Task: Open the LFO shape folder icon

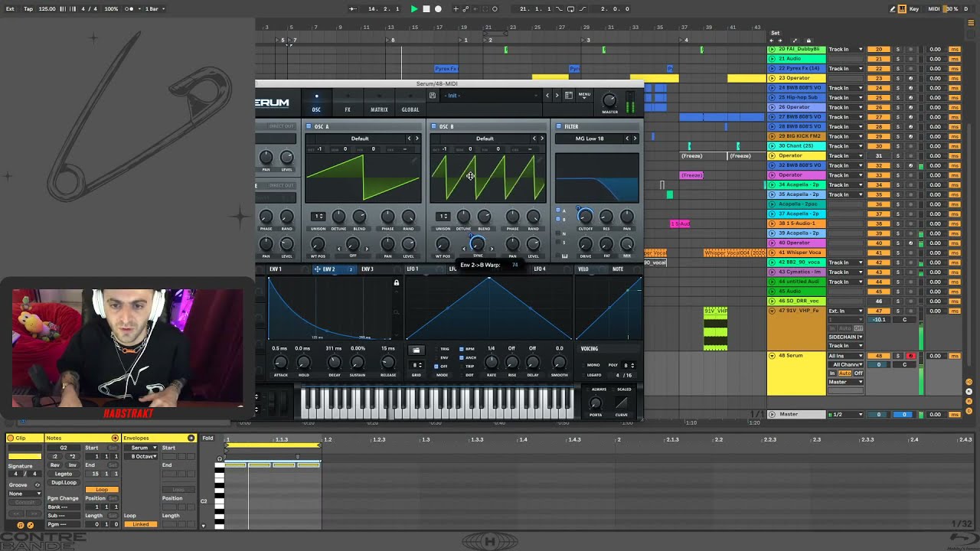Action: pyautogui.click(x=416, y=350)
